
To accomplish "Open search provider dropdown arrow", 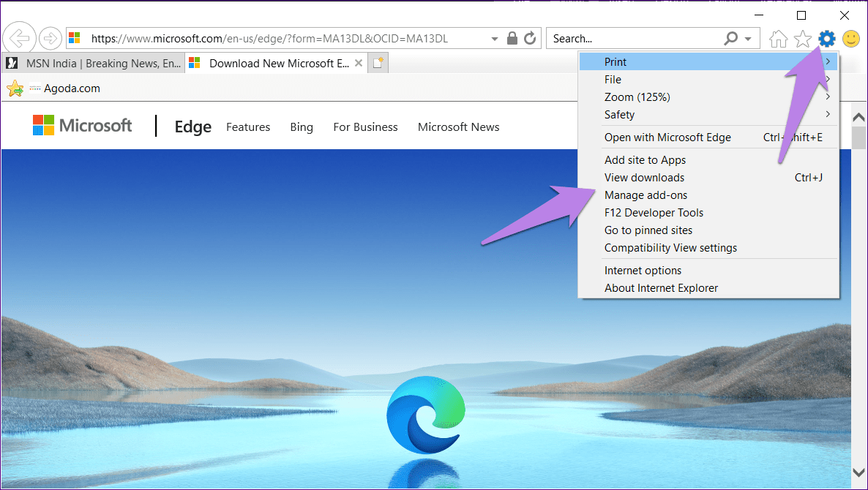I will point(747,39).
